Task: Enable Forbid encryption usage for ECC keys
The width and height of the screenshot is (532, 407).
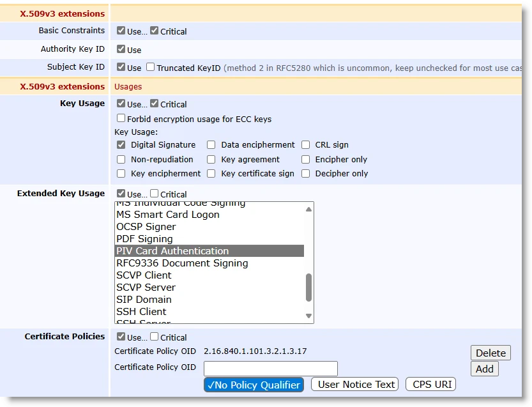Action: 121,118
